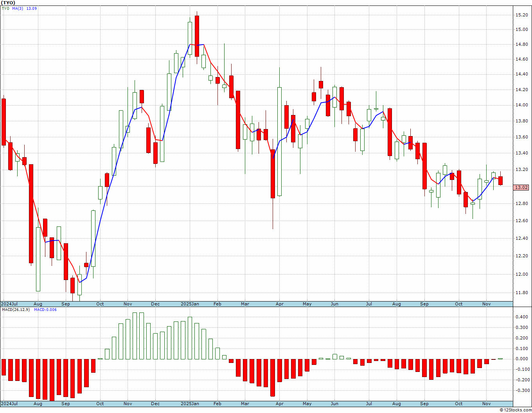The image size is (532, 413).
Task: Click Jun on the MACD panel's time axis
Action: (334, 404)
